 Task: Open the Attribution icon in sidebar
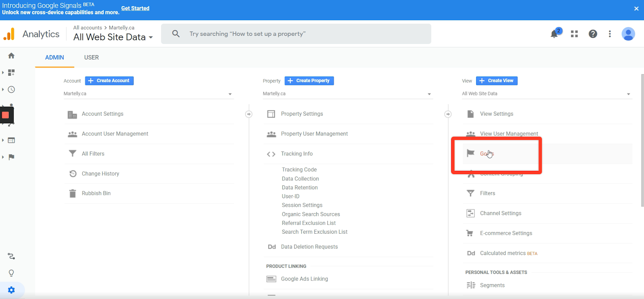(x=11, y=256)
